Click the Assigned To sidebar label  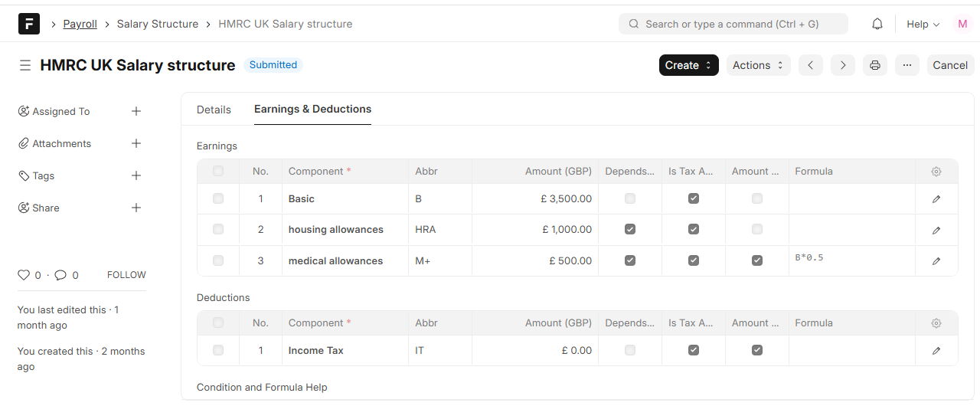point(60,111)
